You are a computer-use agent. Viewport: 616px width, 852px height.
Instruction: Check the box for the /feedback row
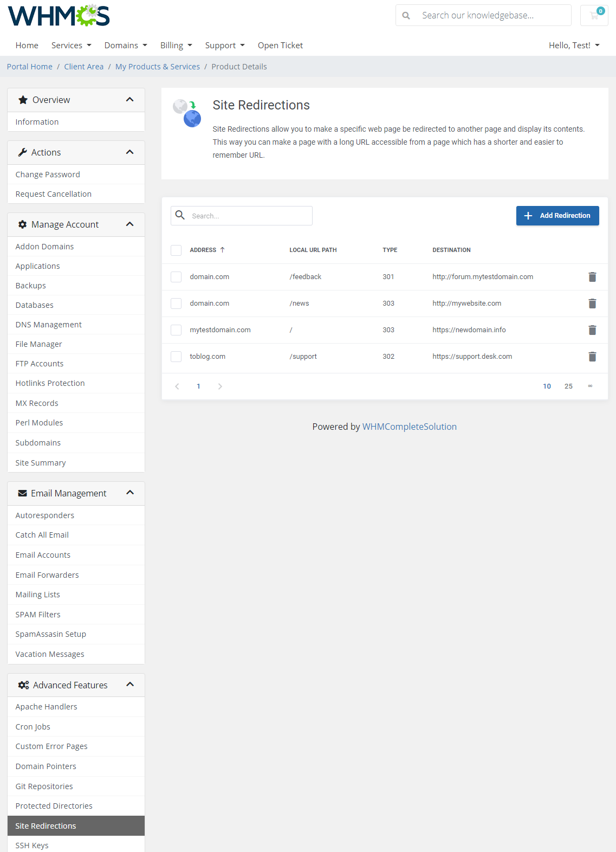[176, 277]
